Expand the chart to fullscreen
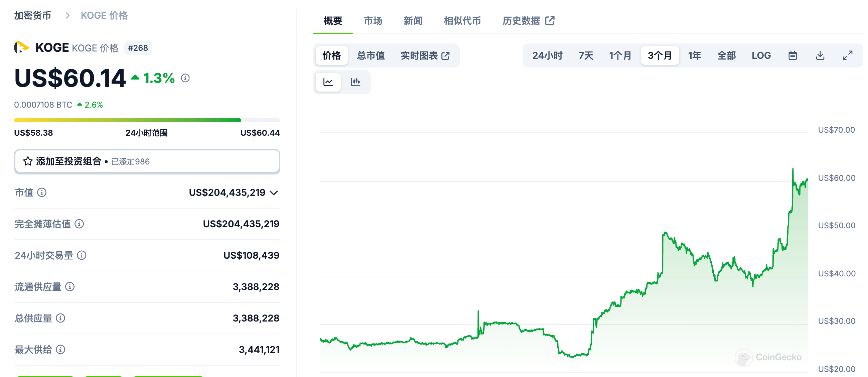The width and height of the screenshot is (868, 377). [848, 55]
